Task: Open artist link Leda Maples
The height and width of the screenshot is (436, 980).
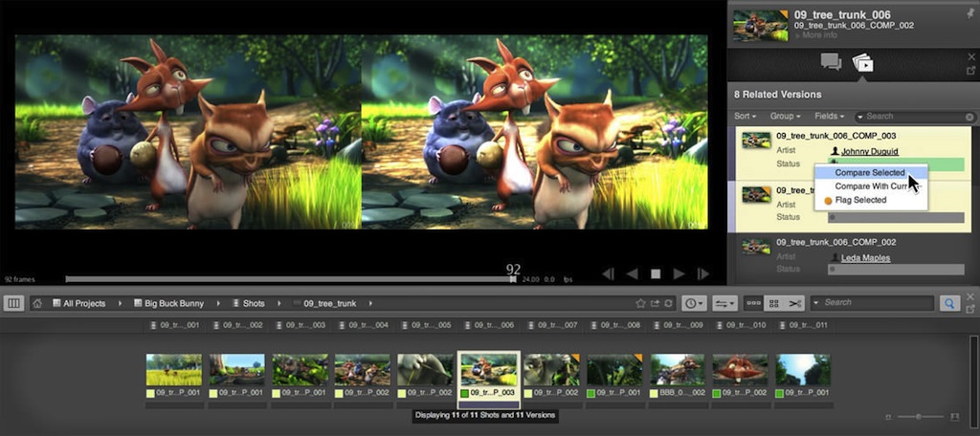Action: (x=865, y=257)
